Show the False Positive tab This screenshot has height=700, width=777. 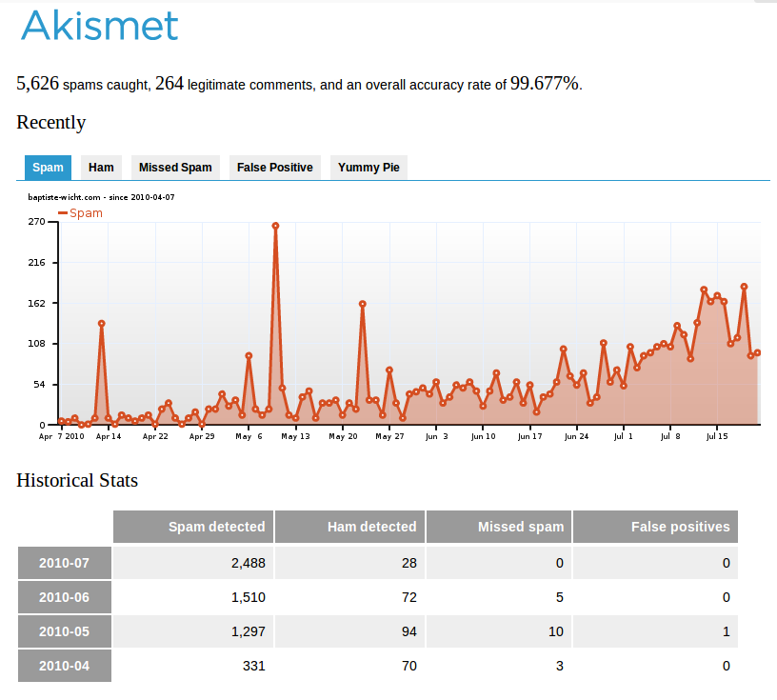(x=275, y=168)
